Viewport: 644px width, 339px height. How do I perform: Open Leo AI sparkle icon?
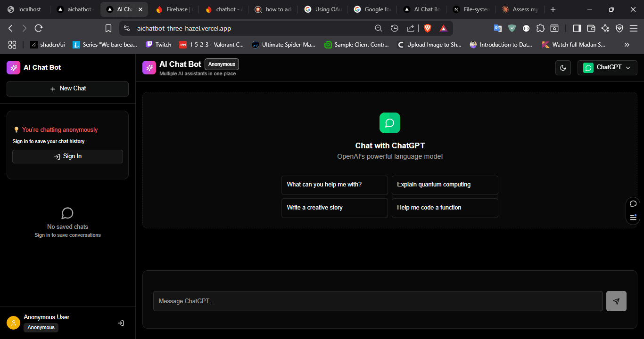coord(605,28)
